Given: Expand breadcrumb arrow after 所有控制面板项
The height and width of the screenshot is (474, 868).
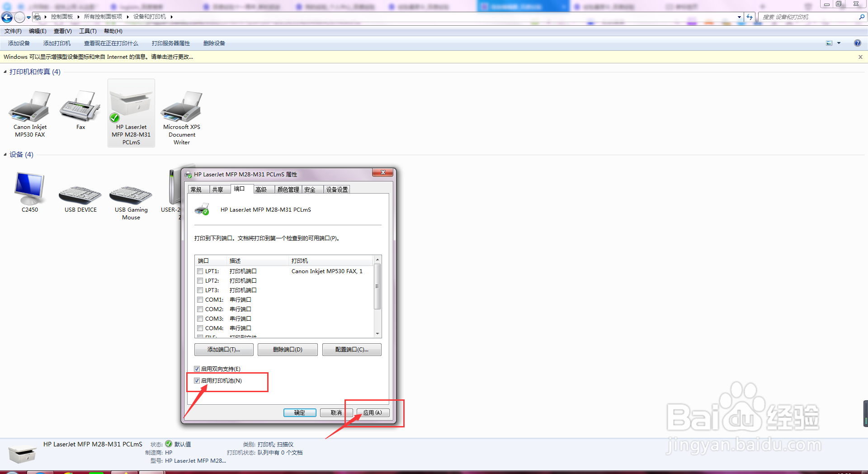Looking at the screenshot, I should click(128, 17).
